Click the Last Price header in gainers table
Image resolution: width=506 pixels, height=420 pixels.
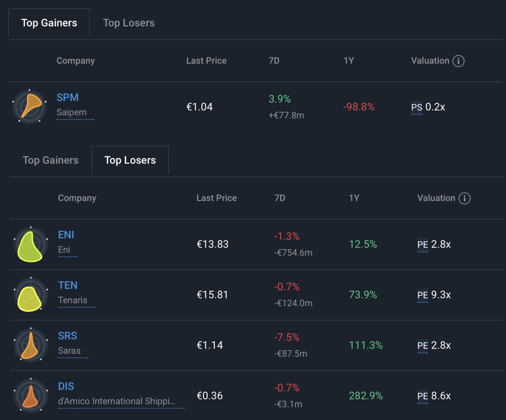[x=207, y=61]
